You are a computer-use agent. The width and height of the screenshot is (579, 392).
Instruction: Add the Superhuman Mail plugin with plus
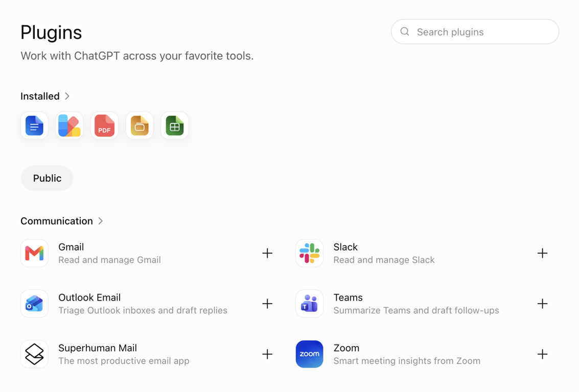267,354
